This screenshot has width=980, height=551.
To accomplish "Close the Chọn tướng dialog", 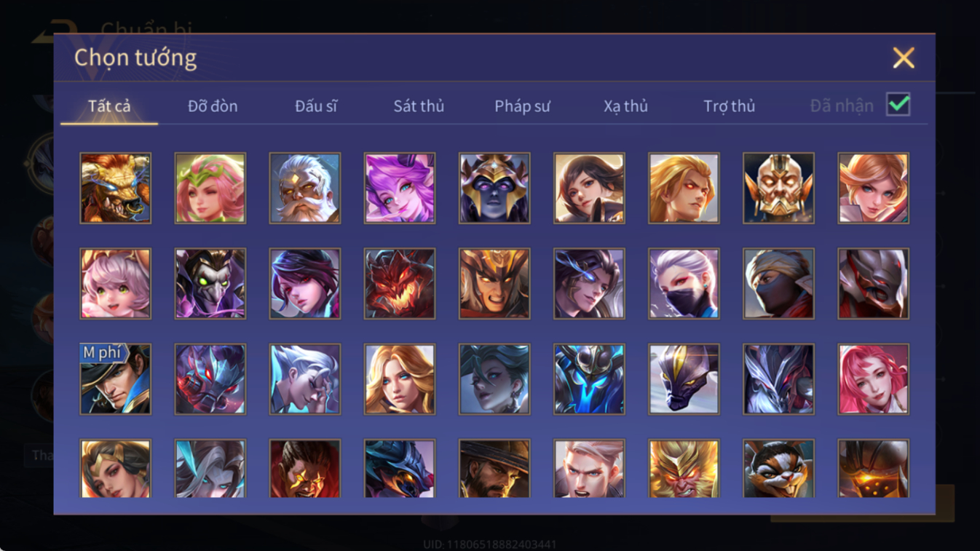I will tap(904, 58).
